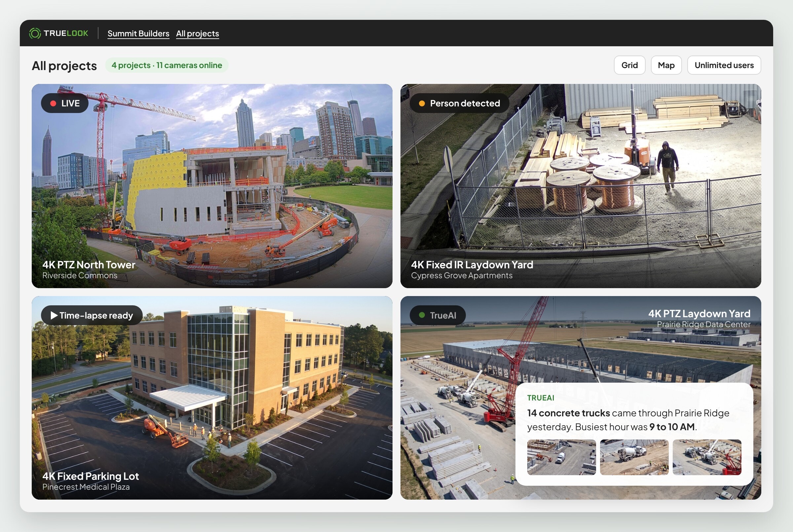Click the Person detected alert badge

(x=459, y=103)
